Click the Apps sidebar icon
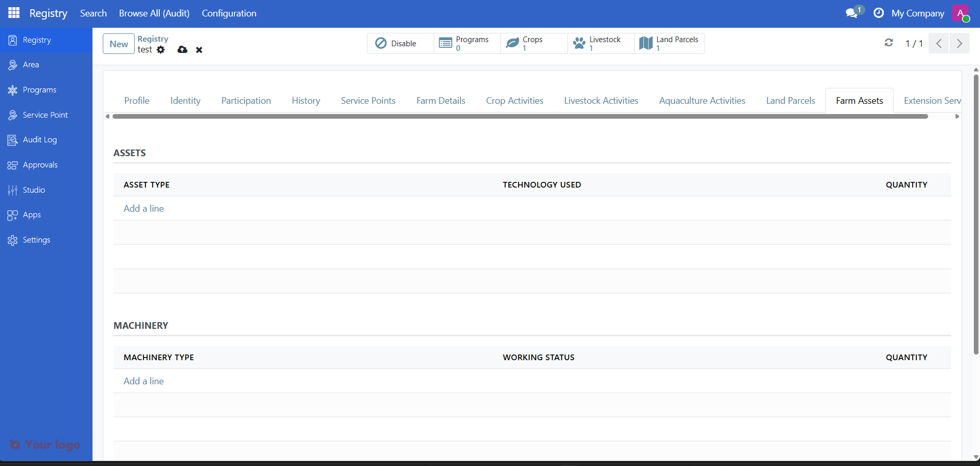The width and height of the screenshot is (980, 466). point(13,215)
